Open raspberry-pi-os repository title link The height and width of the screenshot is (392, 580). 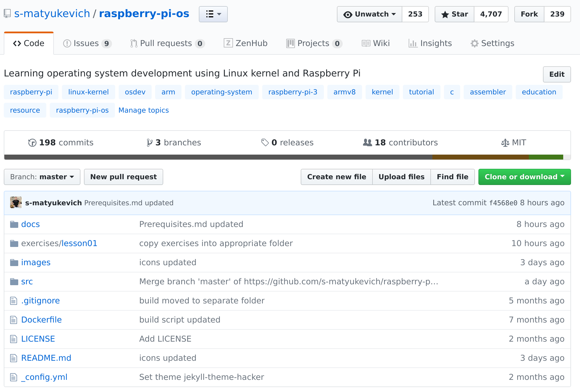click(x=144, y=14)
